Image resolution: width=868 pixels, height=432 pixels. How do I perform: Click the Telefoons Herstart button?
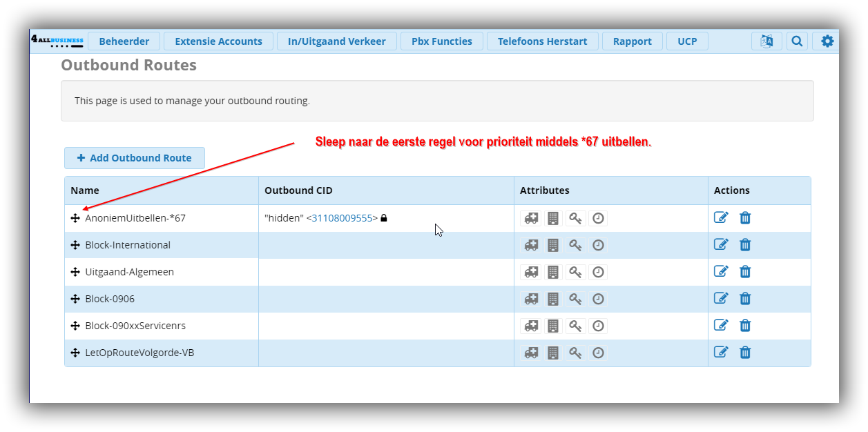(x=542, y=41)
